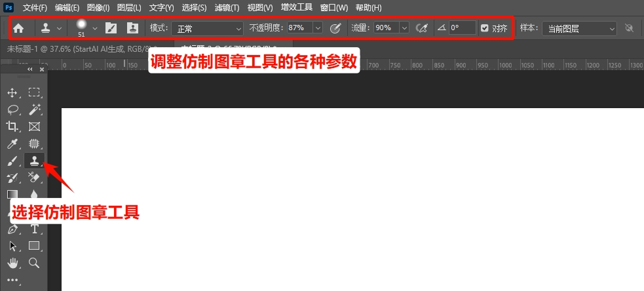The width and height of the screenshot is (644, 291).
Task: Select the Rectangular Marquee tool
Action: (34, 92)
